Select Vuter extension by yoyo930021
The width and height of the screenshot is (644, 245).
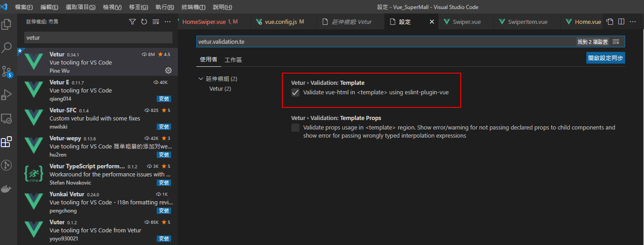click(97, 230)
